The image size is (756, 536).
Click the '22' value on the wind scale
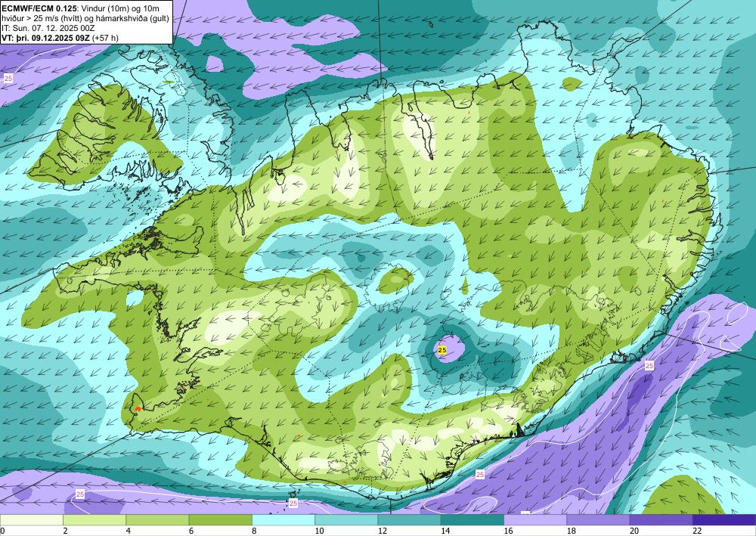click(x=698, y=531)
